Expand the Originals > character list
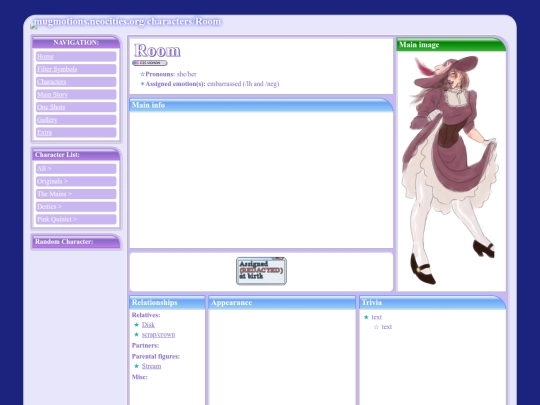Image resolution: width=540 pixels, height=405 pixels. [x=76, y=181]
